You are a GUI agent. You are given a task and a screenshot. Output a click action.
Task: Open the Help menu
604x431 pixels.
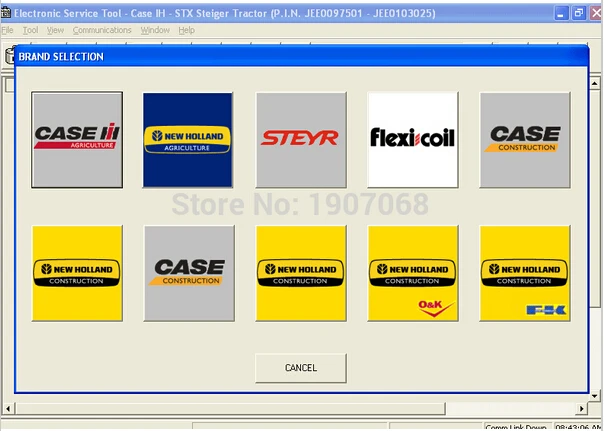(x=186, y=30)
